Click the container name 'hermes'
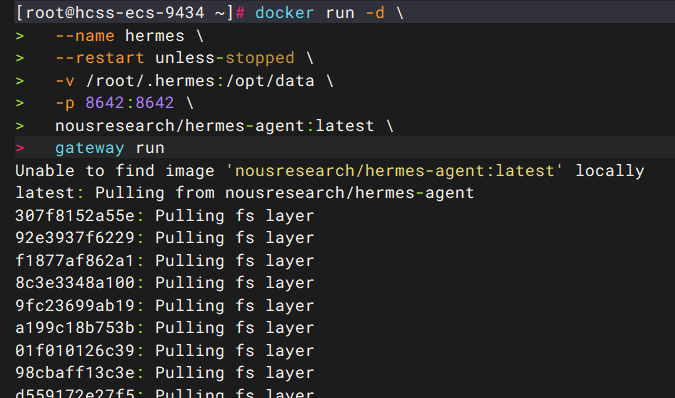The height and width of the screenshot is (398, 675). click(155, 35)
